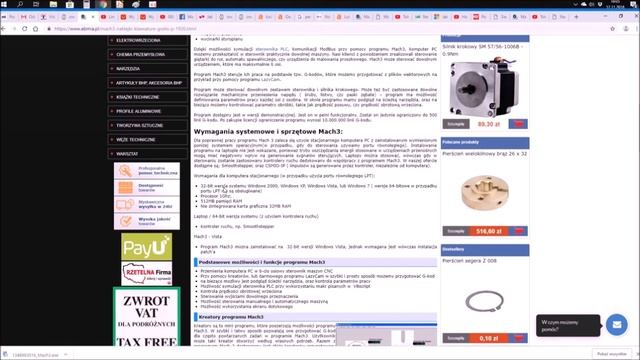Open the PROFILE ALUMINIOWE category
Viewport: 640px width, 360px height.
click(148, 111)
